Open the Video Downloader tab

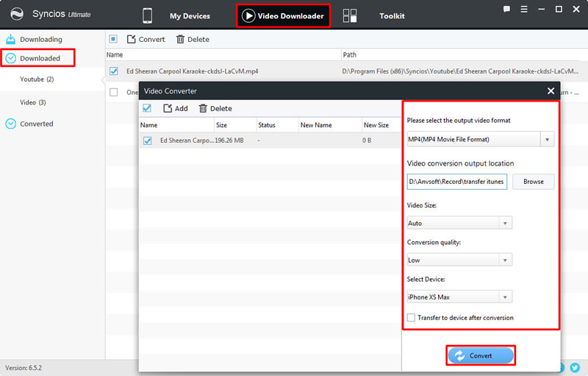[283, 15]
